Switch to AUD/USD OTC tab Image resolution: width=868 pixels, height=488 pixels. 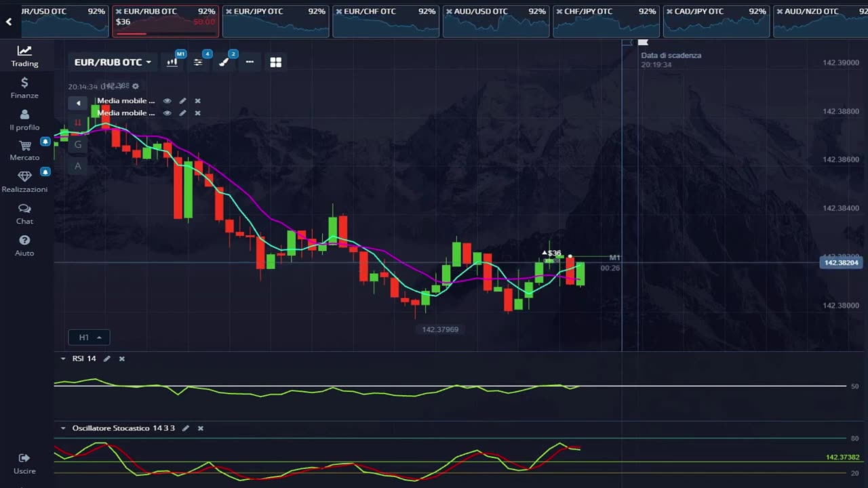point(496,21)
